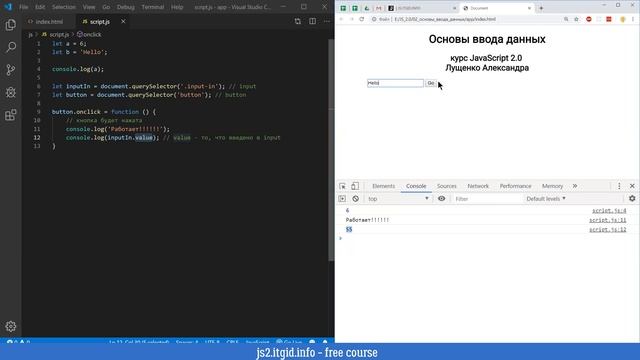Click the Go button on the web page
640x360 pixels.
pyautogui.click(x=431, y=83)
